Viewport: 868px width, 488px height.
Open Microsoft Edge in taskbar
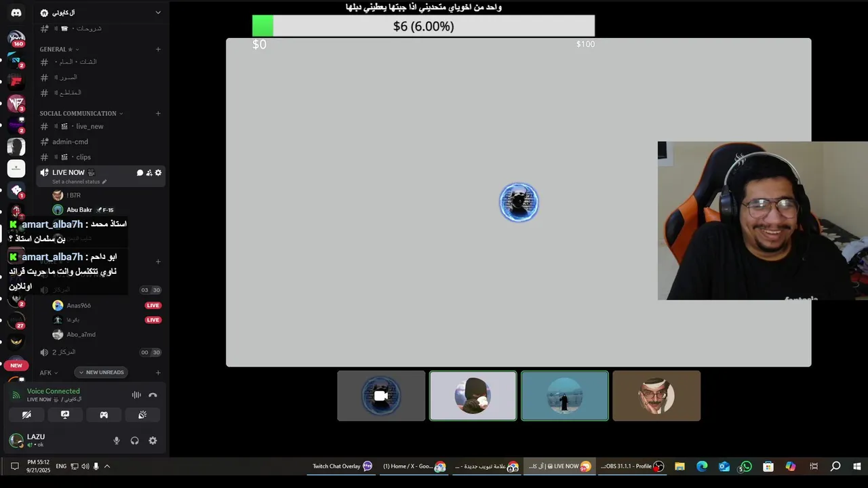tap(702, 466)
